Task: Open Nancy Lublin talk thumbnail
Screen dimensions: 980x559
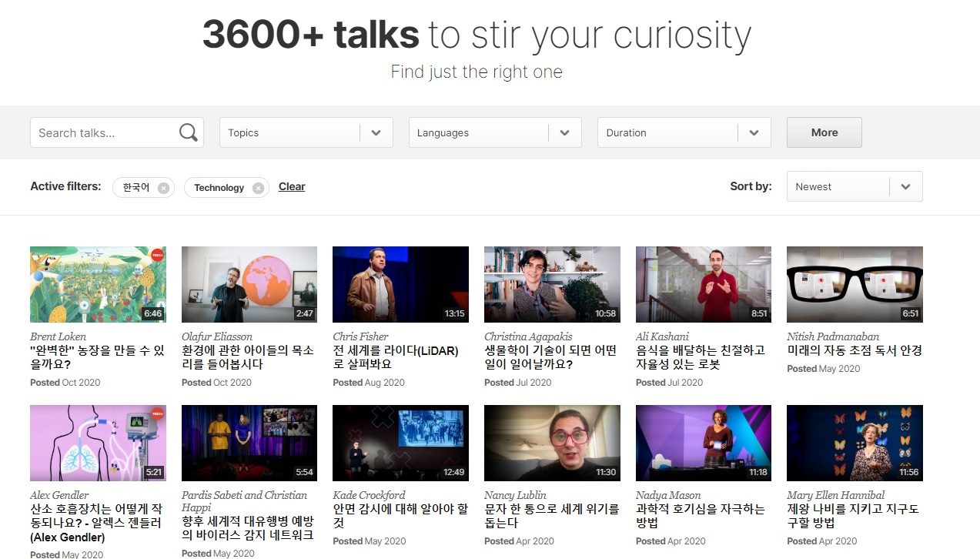Action: click(x=552, y=443)
